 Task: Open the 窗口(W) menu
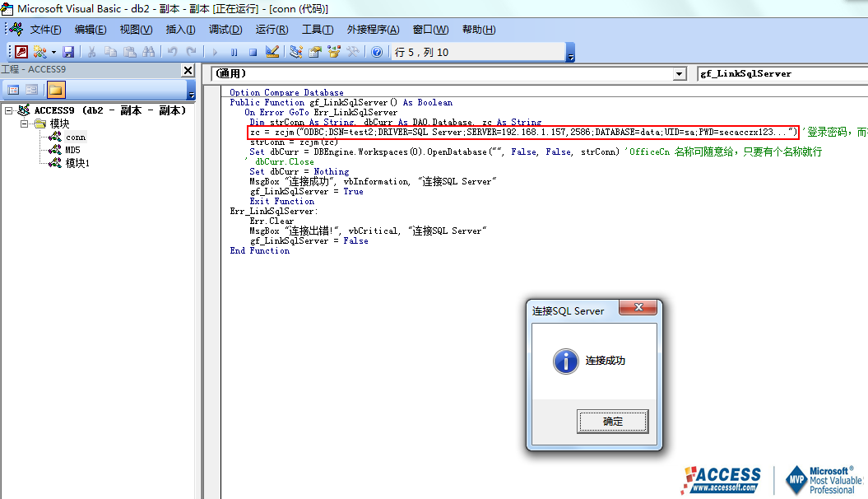pyautogui.click(x=430, y=30)
